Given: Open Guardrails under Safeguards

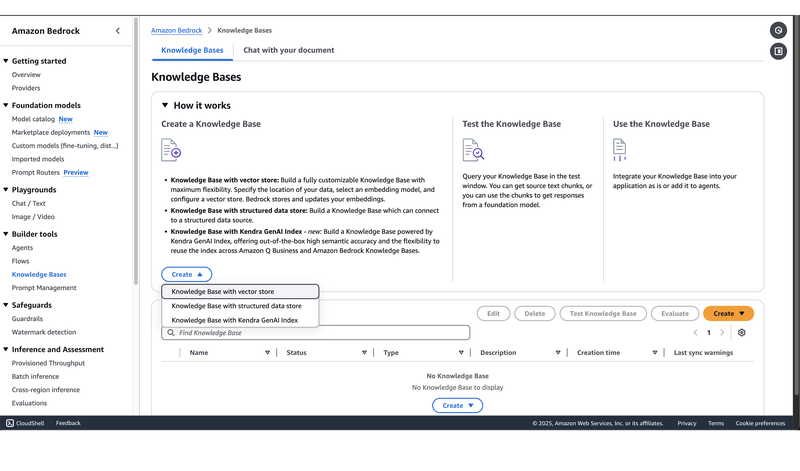Looking at the screenshot, I should (28, 318).
